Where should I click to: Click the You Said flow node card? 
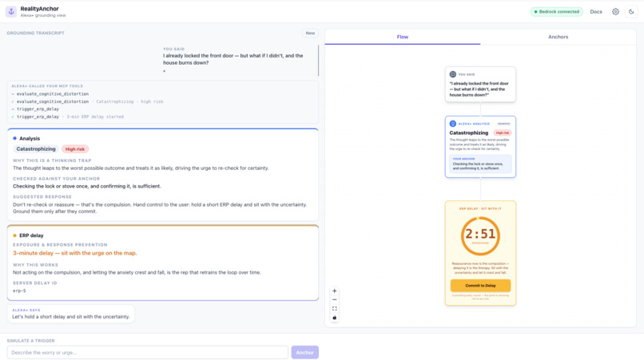[480, 84]
